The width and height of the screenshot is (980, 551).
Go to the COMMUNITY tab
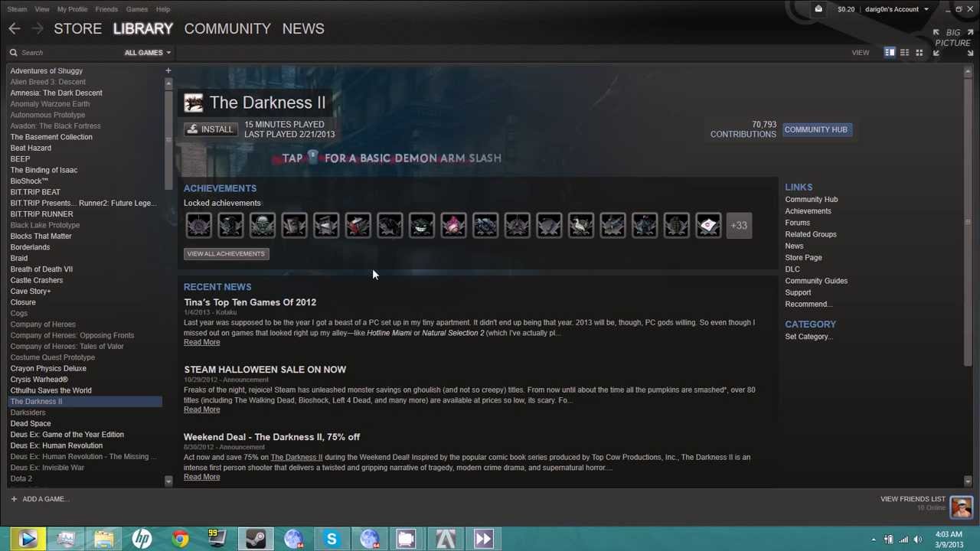pos(227,28)
